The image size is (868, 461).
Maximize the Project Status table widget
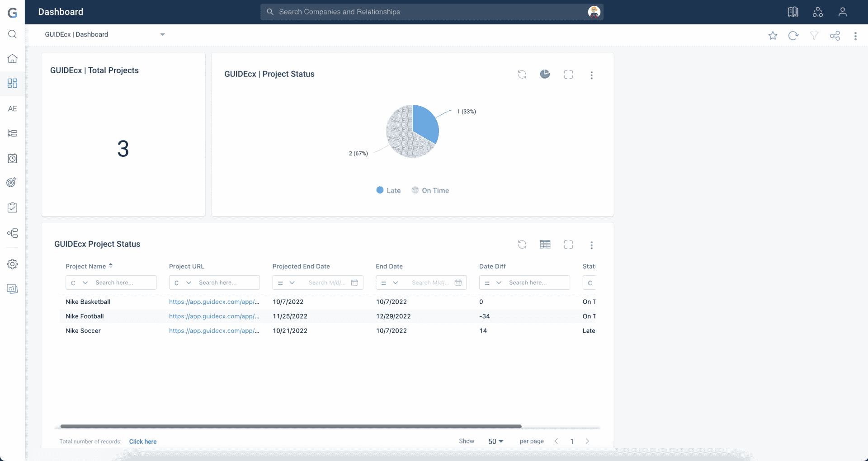click(x=568, y=245)
